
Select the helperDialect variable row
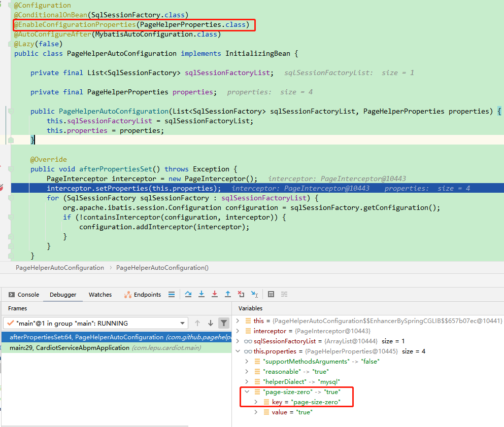coord(284,381)
